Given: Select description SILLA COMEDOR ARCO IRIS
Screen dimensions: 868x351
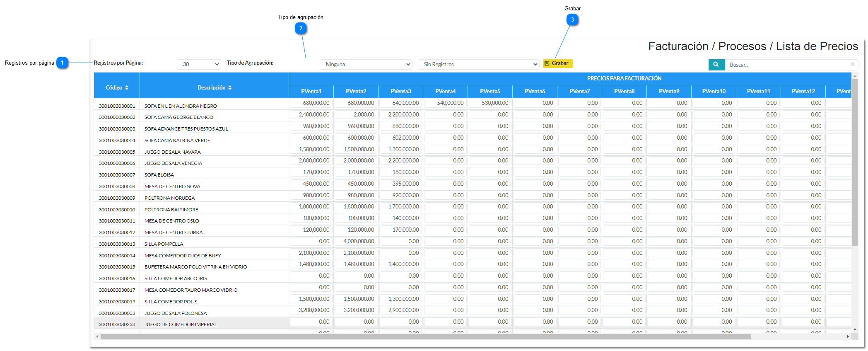Looking at the screenshot, I should [x=176, y=278].
